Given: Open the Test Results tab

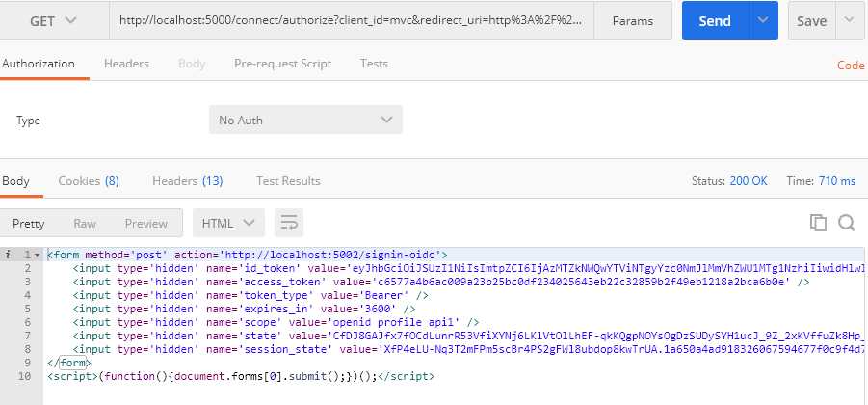Looking at the screenshot, I should (x=288, y=181).
